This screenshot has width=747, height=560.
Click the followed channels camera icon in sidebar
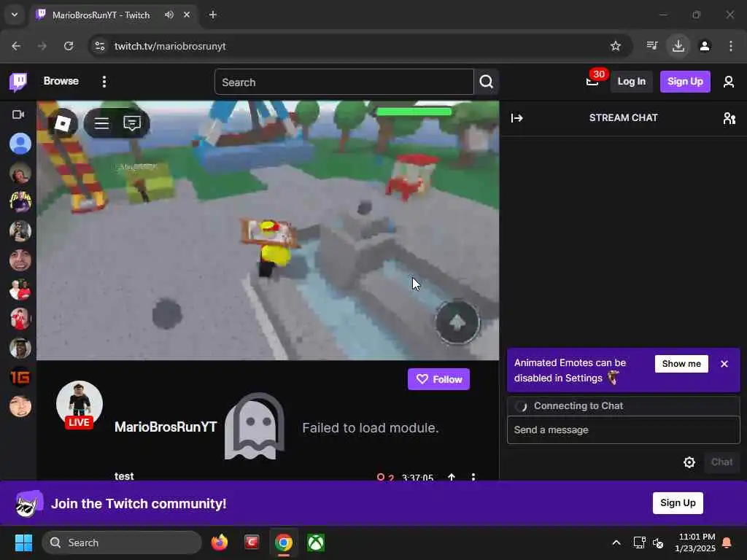click(x=18, y=114)
